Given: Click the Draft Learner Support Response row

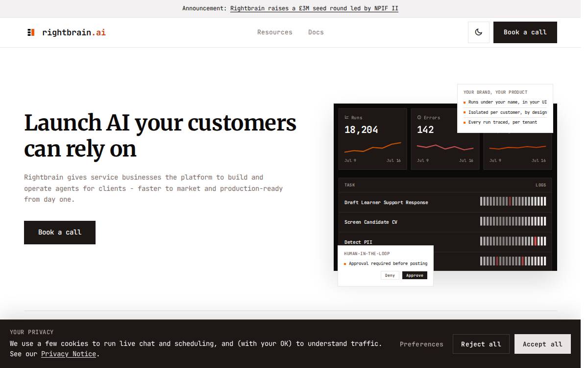Looking at the screenshot, I should (x=445, y=202).
